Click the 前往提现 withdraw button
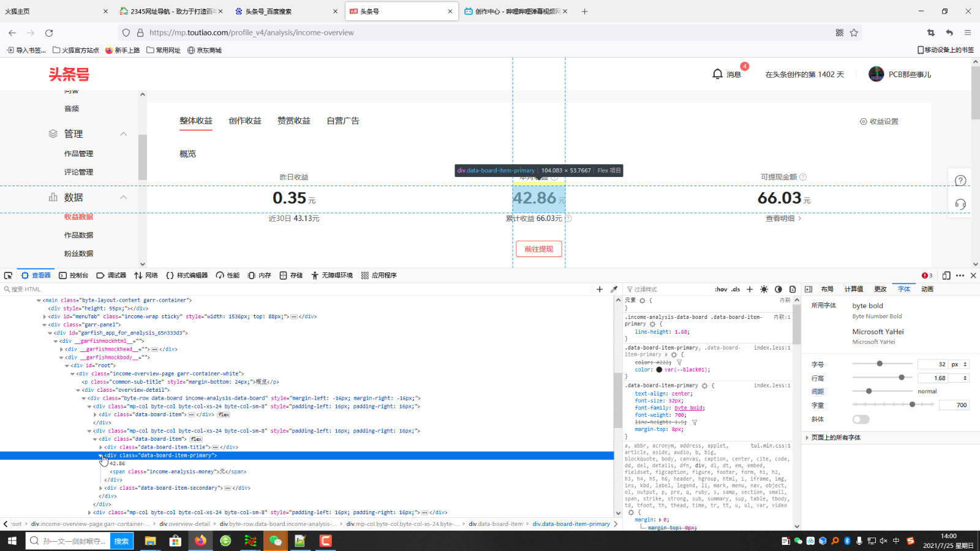Screen dimensions: 980x551 [539, 249]
